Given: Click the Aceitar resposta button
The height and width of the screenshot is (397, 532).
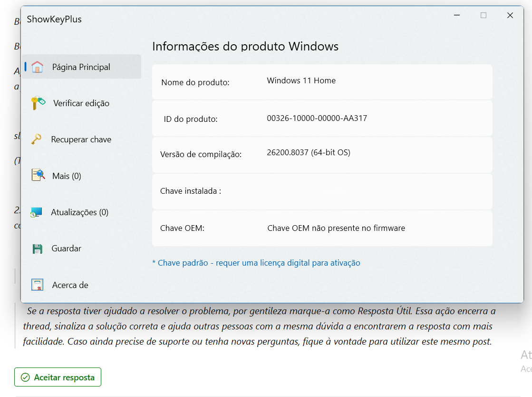Looking at the screenshot, I should 58,377.
